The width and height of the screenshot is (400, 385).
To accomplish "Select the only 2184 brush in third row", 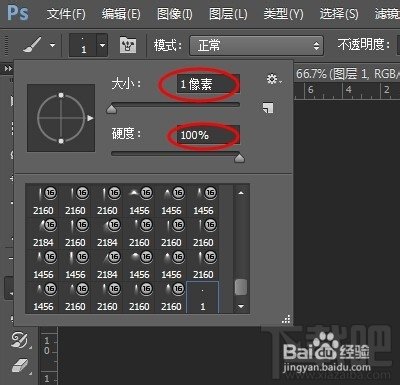I will [107, 265].
